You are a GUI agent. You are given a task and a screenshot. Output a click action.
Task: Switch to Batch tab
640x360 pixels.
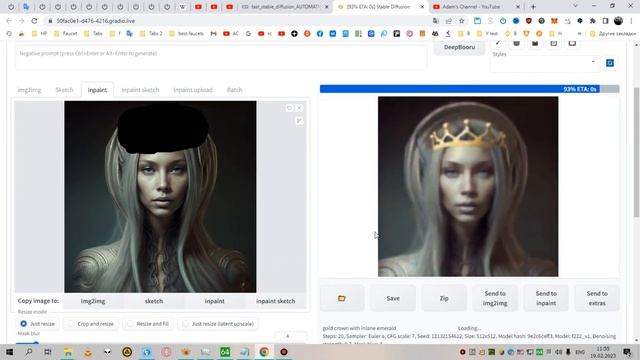pyautogui.click(x=235, y=90)
